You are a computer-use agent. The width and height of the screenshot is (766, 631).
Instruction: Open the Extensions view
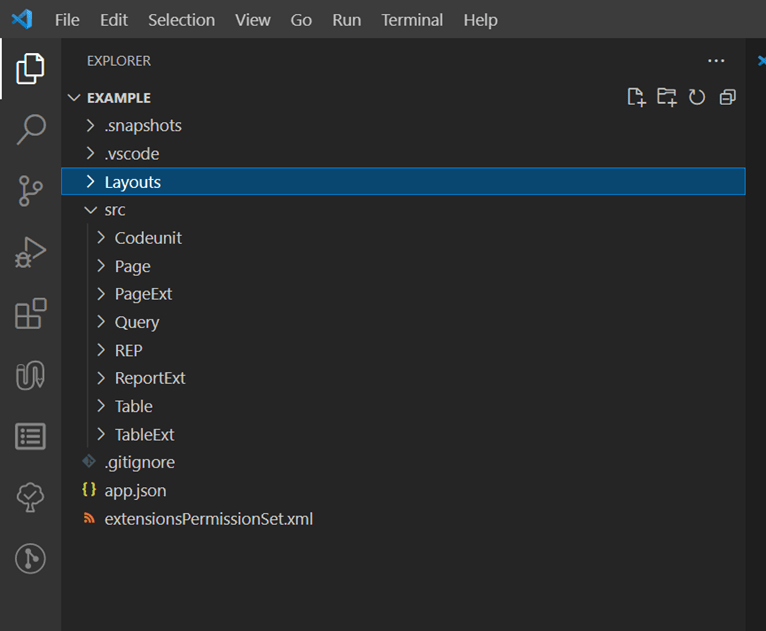pos(31,314)
